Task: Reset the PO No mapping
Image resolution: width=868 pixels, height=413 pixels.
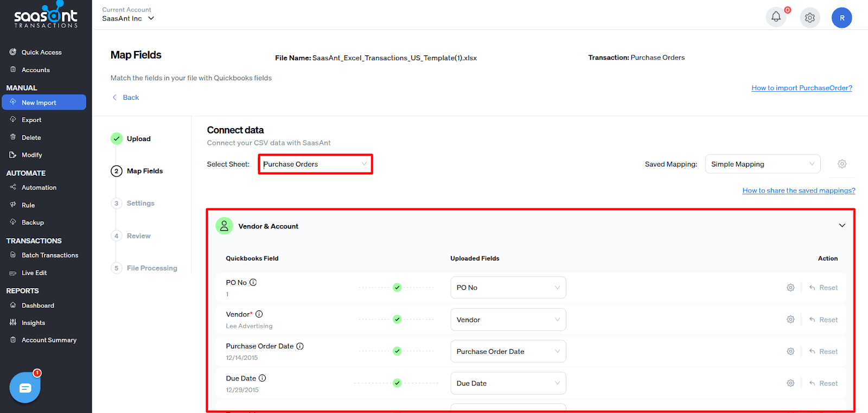Action: click(x=824, y=288)
